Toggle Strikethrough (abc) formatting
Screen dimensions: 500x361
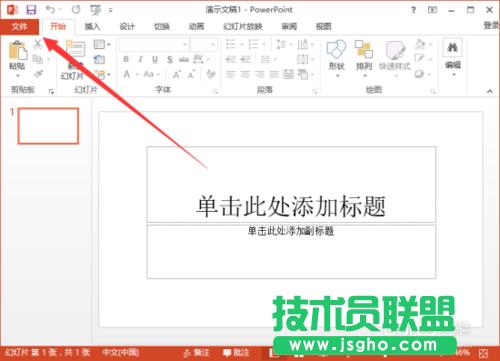coord(184,60)
